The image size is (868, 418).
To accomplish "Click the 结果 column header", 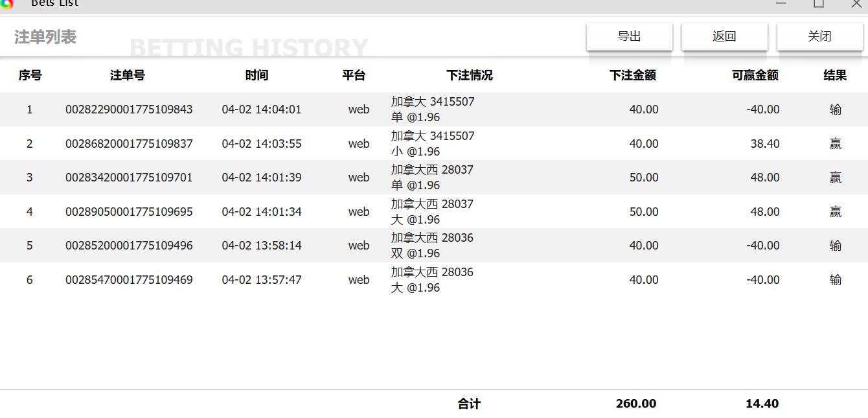I will click(834, 75).
